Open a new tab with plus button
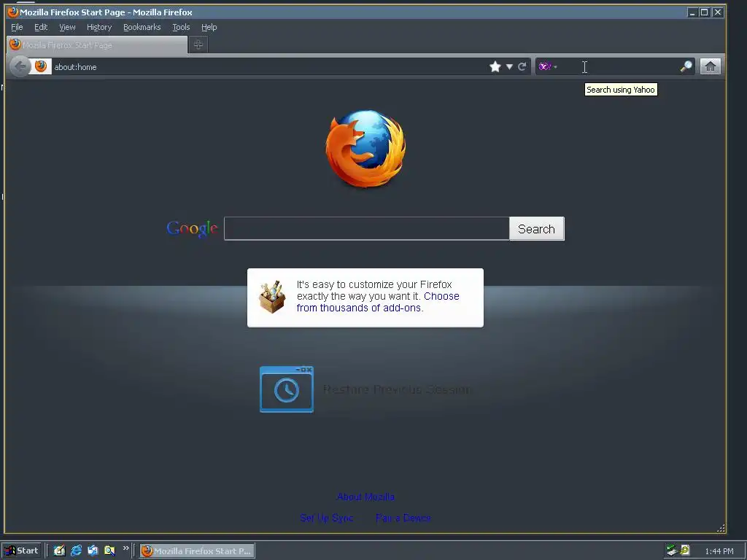 point(198,44)
